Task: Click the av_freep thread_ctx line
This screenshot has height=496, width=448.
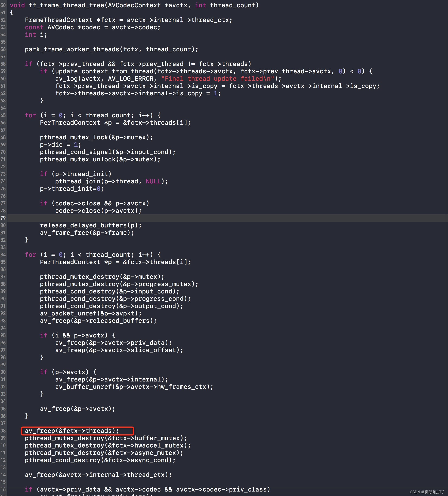Action: 98,475
